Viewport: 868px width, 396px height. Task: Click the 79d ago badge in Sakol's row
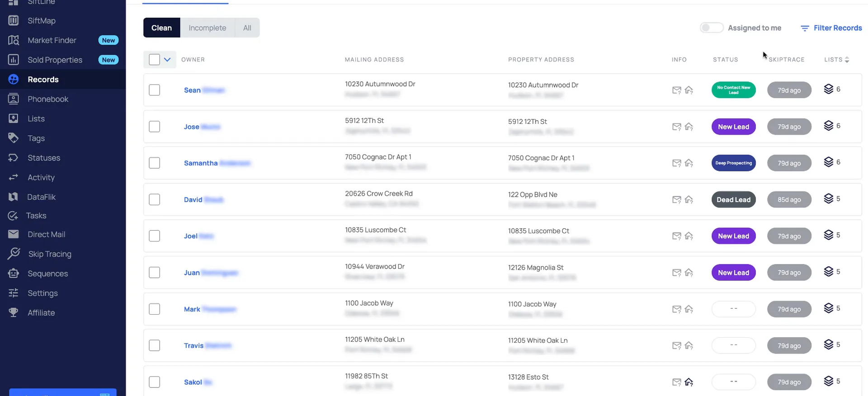point(789,382)
